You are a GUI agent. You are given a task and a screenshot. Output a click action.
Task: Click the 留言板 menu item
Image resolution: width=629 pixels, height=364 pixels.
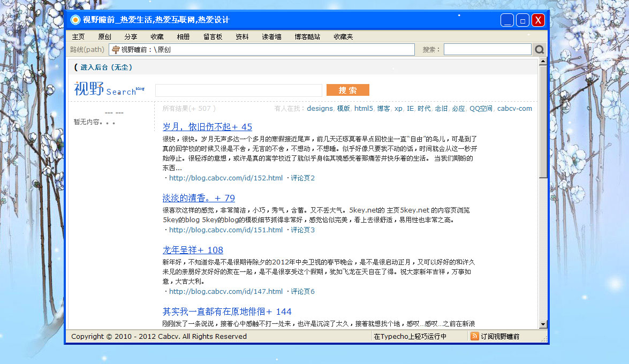(212, 36)
